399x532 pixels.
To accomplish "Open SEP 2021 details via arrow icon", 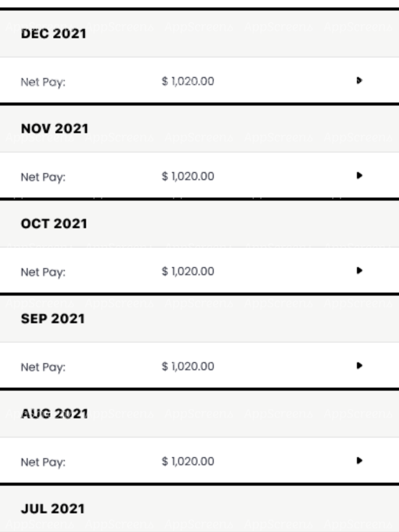I will (x=359, y=366).
